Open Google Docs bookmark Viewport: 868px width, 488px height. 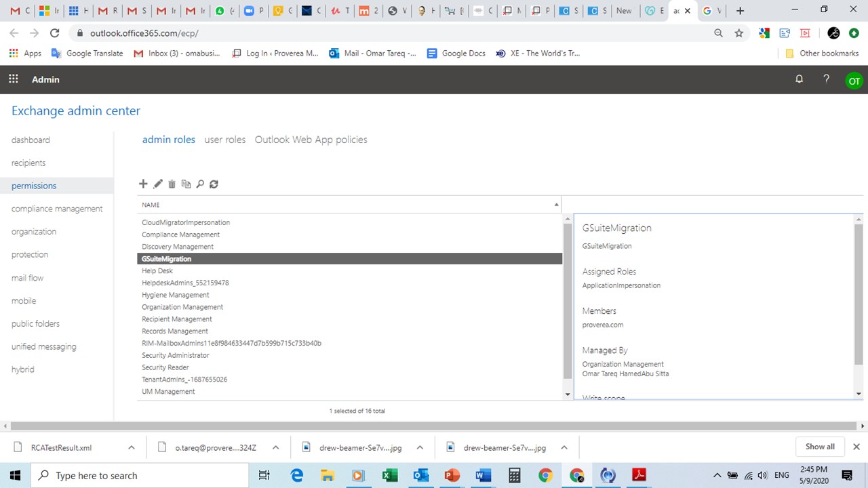456,53
